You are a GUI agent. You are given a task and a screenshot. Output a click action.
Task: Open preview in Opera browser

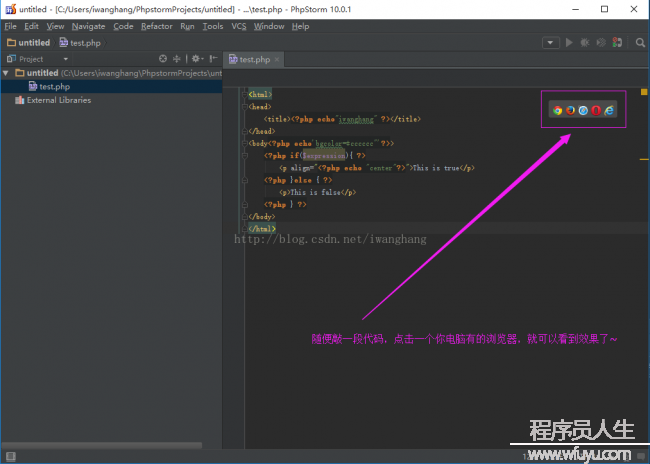tap(596, 110)
